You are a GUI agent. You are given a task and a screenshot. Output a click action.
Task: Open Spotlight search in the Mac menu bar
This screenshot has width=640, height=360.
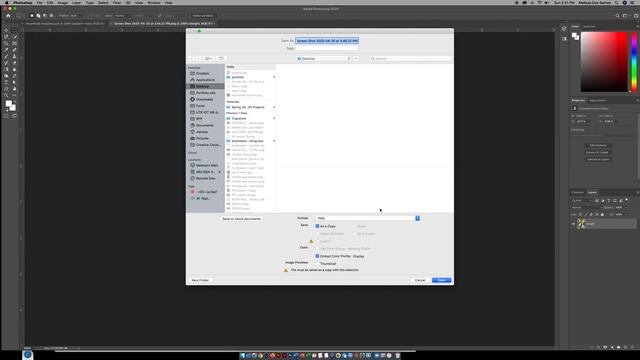[616, 2]
